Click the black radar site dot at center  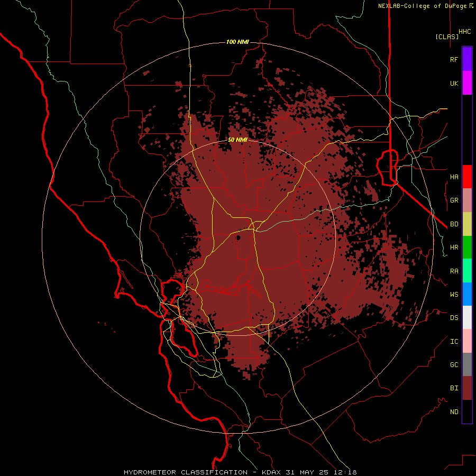(x=238, y=237)
